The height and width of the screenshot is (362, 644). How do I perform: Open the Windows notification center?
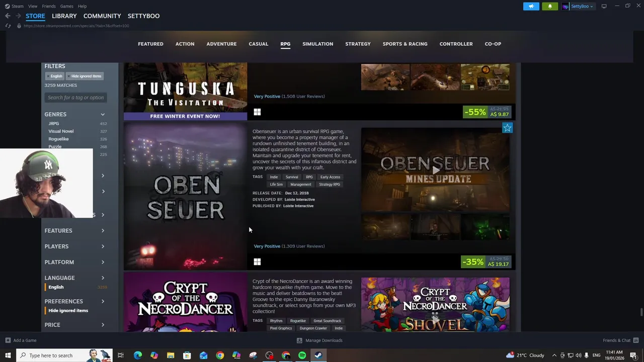633,355
